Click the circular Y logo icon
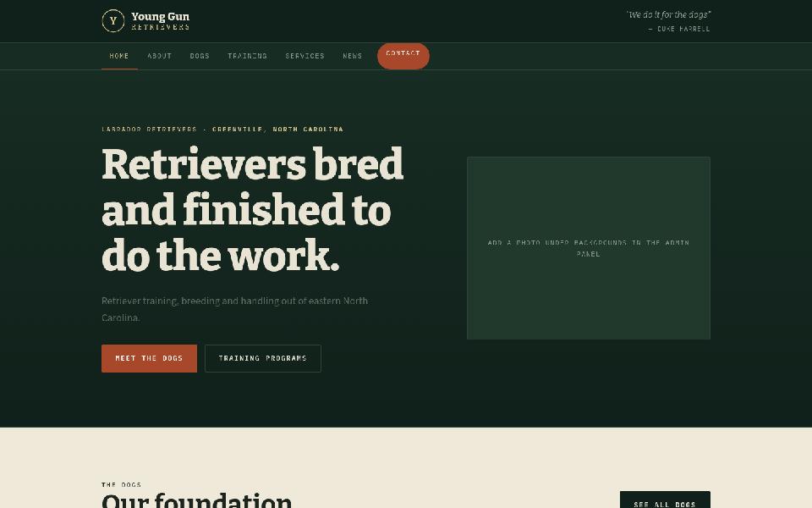The width and height of the screenshot is (812, 508). click(112, 20)
